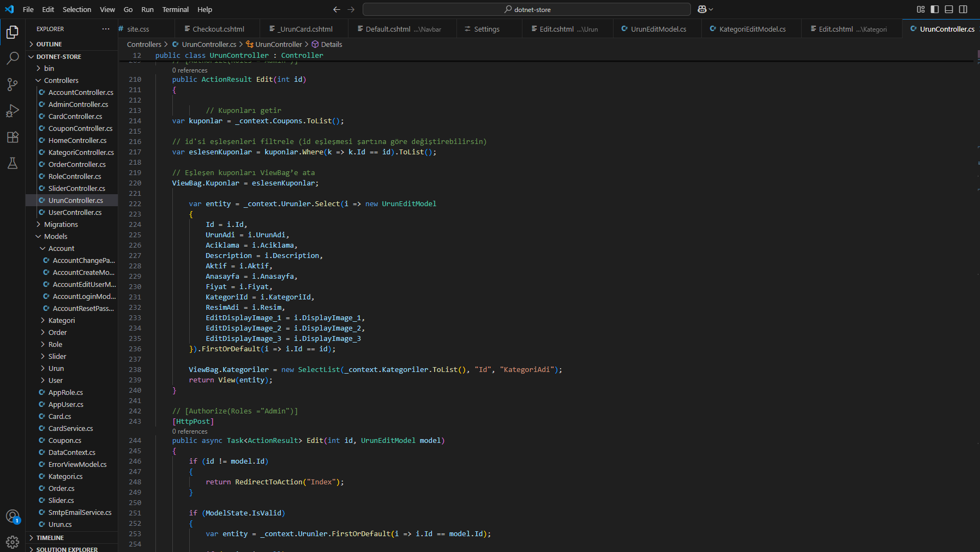Expand the Kategori folder
This screenshot has width=980, height=552.
(71, 320)
